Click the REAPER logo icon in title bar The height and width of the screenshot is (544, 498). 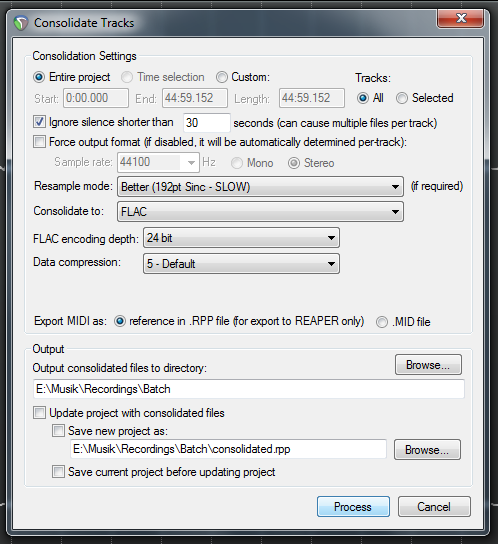[20, 23]
